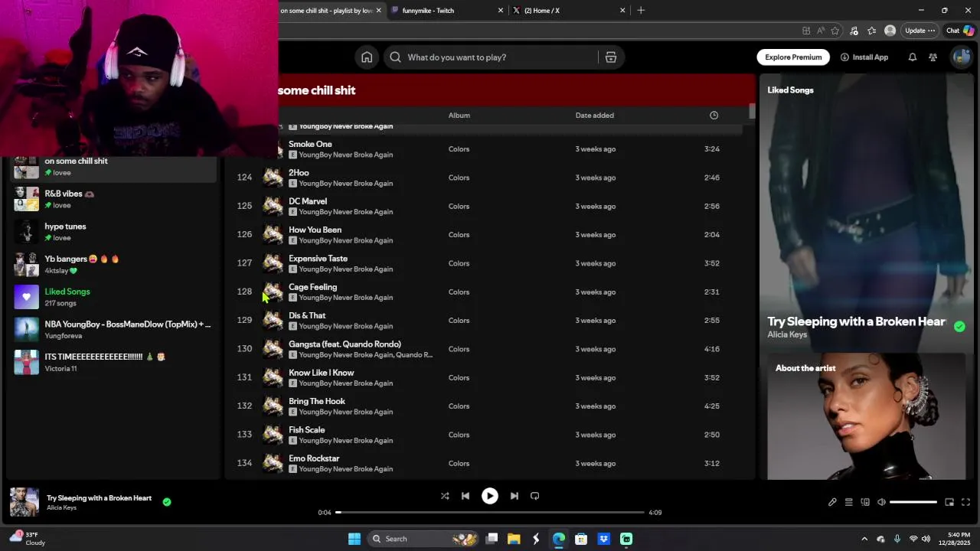The image size is (980, 551).
Task: Sort playlist by Date added column
Action: pos(595,116)
